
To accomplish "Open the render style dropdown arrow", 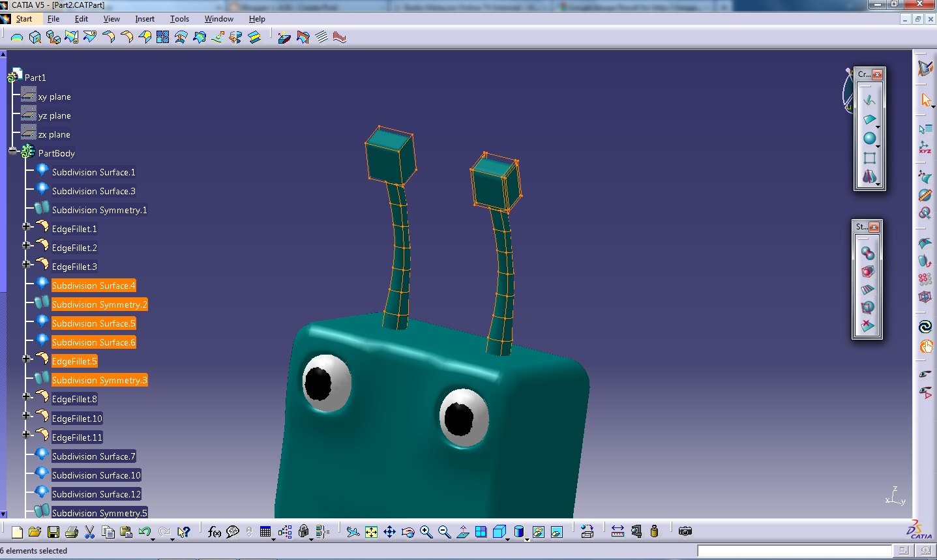I will click(x=527, y=539).
